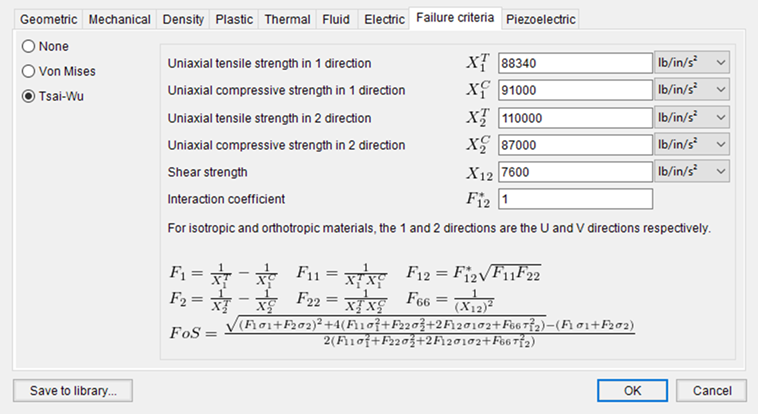Image resolution: width=758 pixels, height=414 pixels.
Task: Click the Interaction coefficient input field
Action: click(x=575, y=199)
